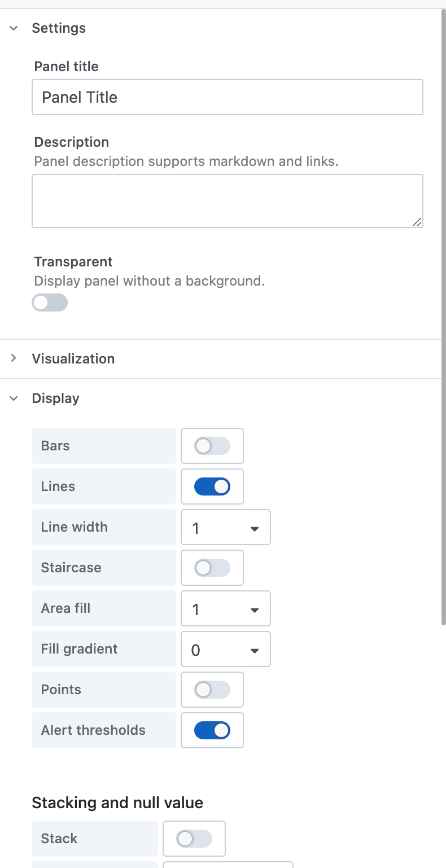Turn on the Bars switch
446x868 pixels.
[212, 446]
